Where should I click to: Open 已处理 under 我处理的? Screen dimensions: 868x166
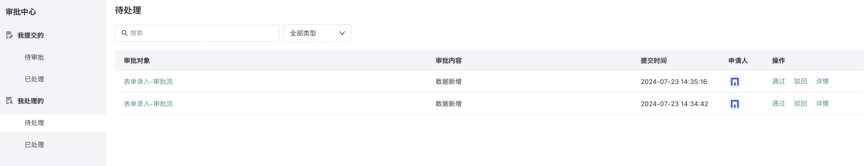[34, 145]
